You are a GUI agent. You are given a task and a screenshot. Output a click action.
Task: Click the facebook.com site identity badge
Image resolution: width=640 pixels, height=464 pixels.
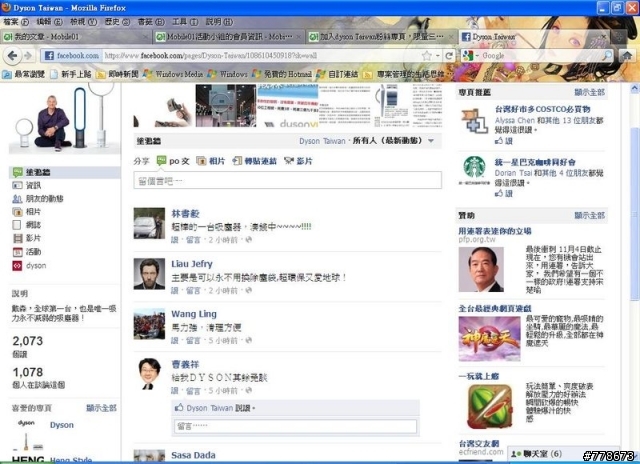click(72, 56)
